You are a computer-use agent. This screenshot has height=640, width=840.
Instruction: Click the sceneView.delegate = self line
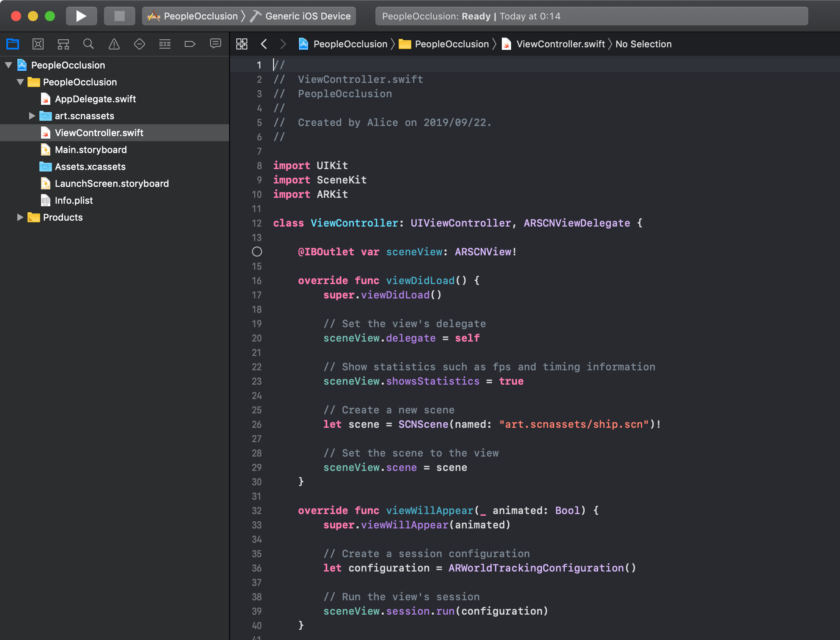401,338
